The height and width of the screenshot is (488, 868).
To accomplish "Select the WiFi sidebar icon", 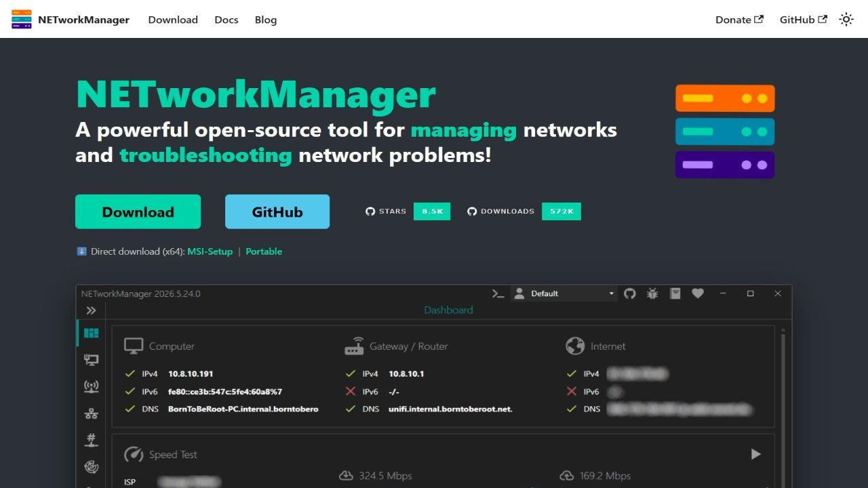I will 91,387.
